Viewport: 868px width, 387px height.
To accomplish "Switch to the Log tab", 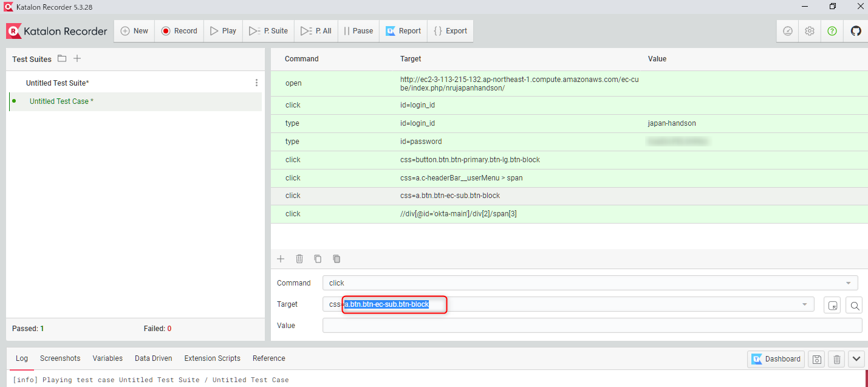I will point(22,358).
